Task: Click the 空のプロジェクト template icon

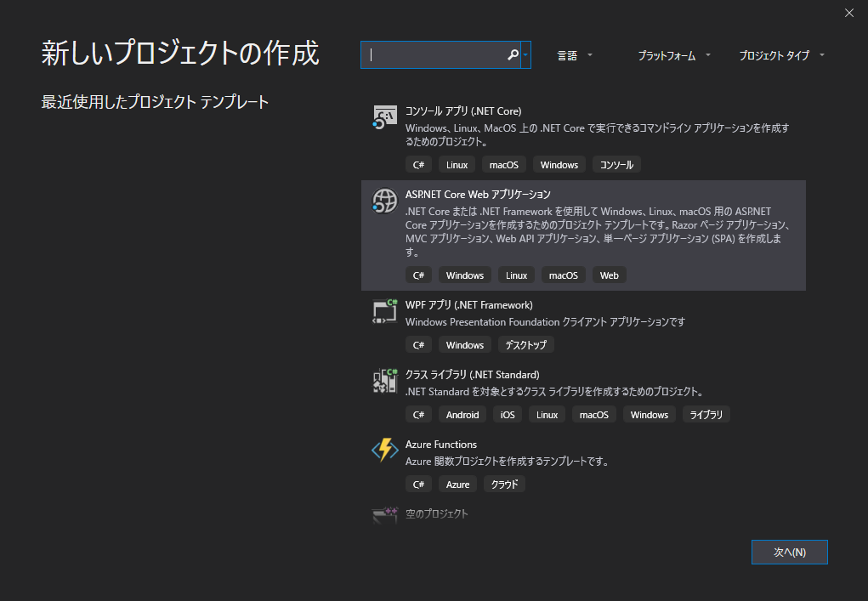Action: tap(384, 514)
